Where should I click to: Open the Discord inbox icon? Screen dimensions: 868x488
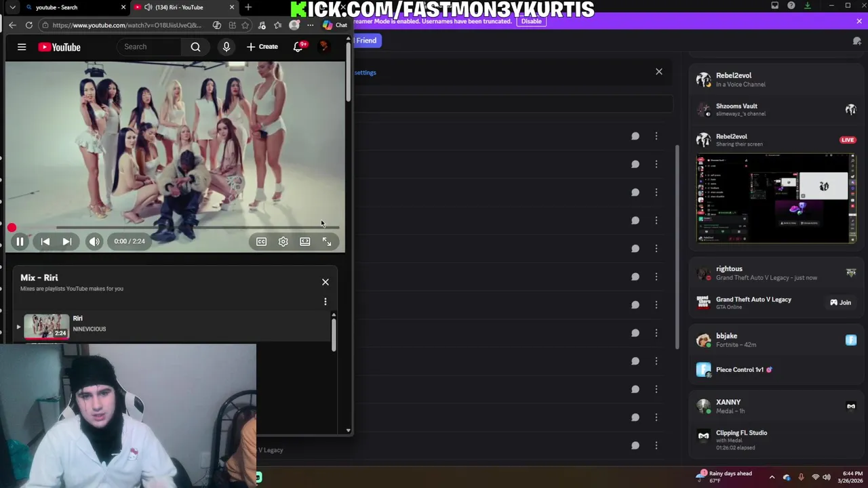pos(775,5)
